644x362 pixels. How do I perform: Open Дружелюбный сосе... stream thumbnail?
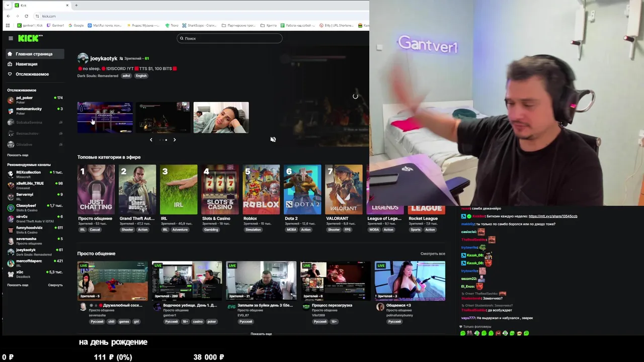tap(113, 281)
